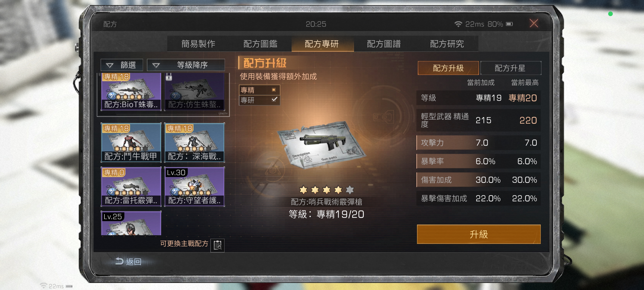Click the return arrow icon 返回
This screenshot has width=644, height=290.
(119, 261)
